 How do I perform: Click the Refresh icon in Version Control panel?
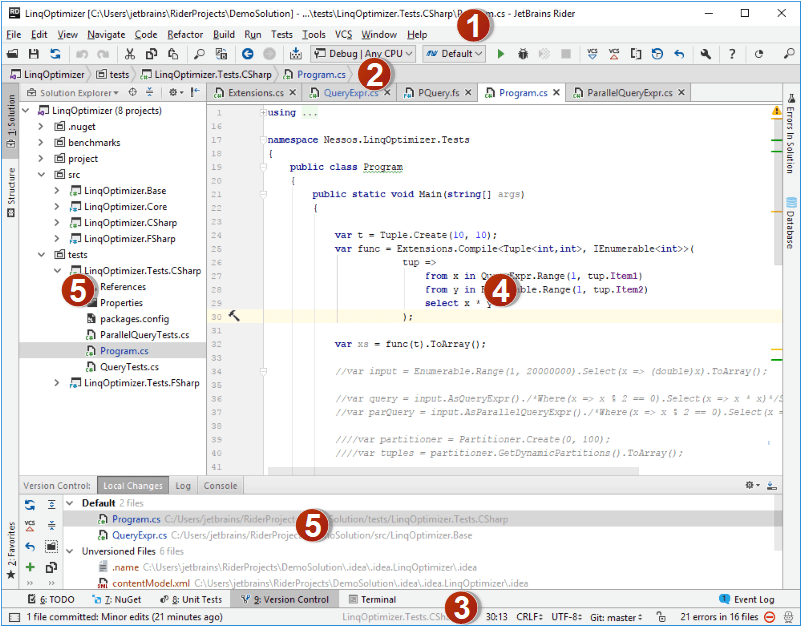(30, 504)
